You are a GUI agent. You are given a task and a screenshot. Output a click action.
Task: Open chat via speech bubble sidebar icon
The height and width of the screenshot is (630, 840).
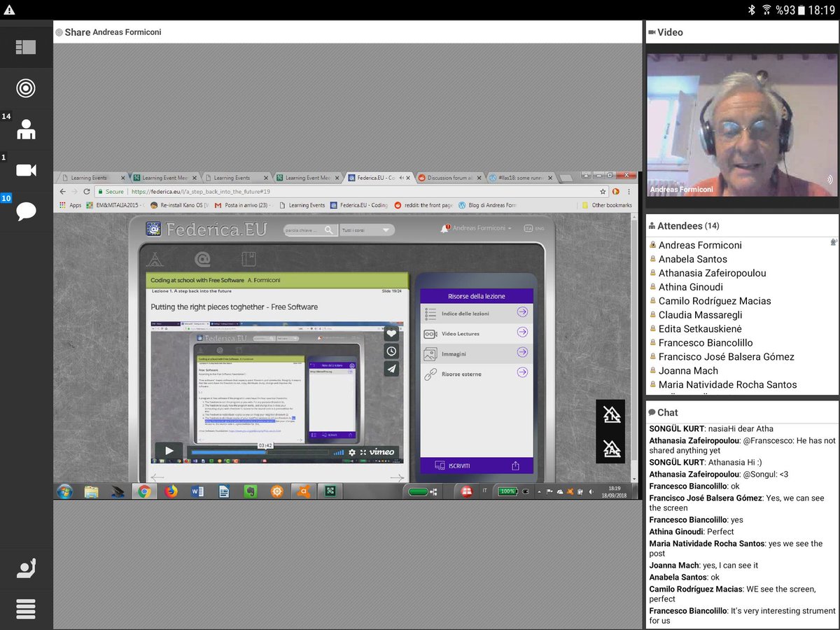26,211
